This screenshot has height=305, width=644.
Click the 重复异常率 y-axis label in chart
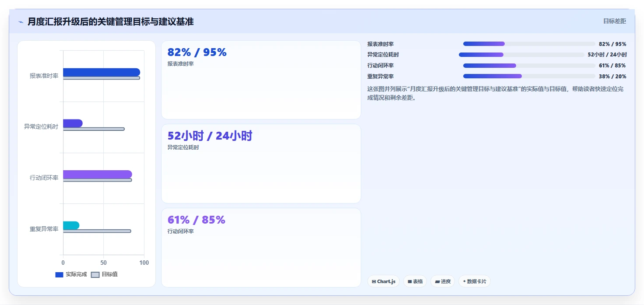pos(44,229)
